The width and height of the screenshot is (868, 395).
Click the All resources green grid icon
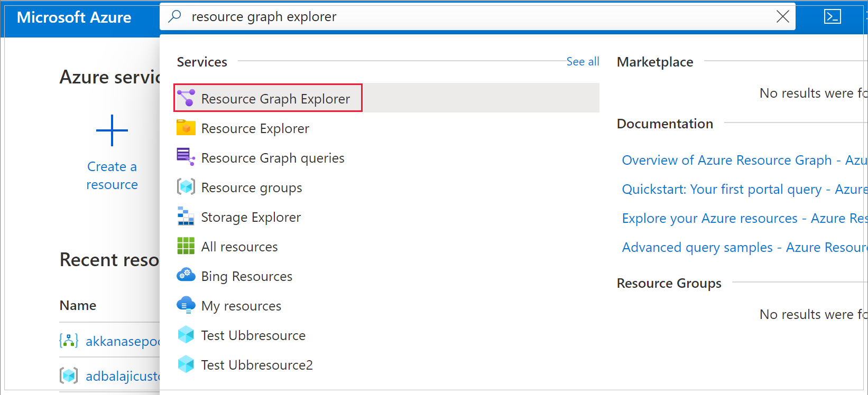pyautogui.click(x=186, y=246)
